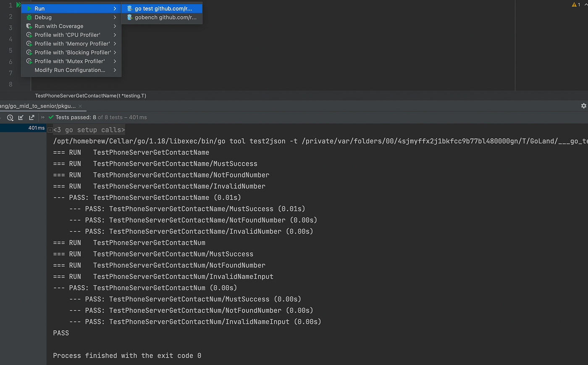Open Test History using the clock icon

(10, 117)
